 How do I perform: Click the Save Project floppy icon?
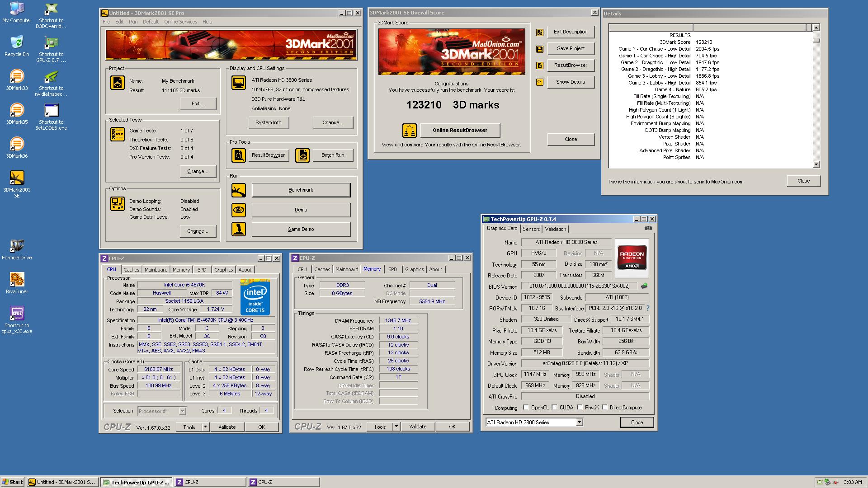540,49
